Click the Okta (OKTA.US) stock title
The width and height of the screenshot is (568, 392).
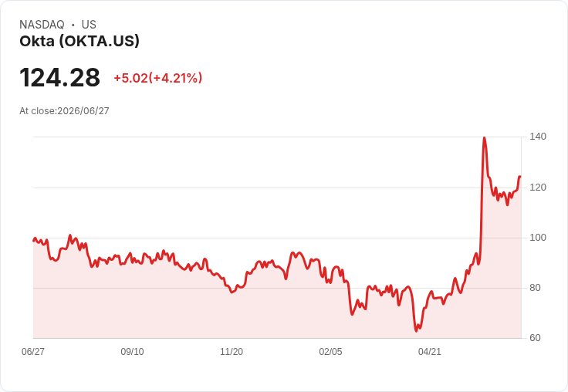79,41
